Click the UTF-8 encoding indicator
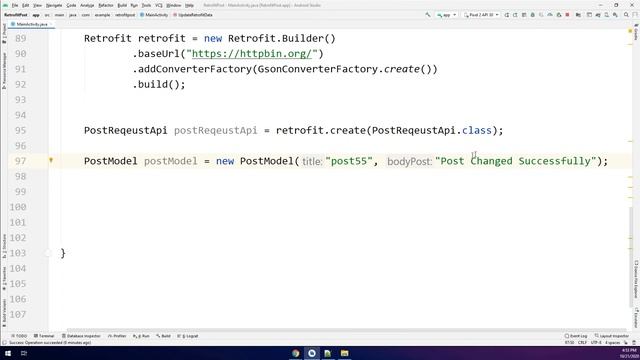This screenshot has width=640, height=360. [x=596, y=343]
